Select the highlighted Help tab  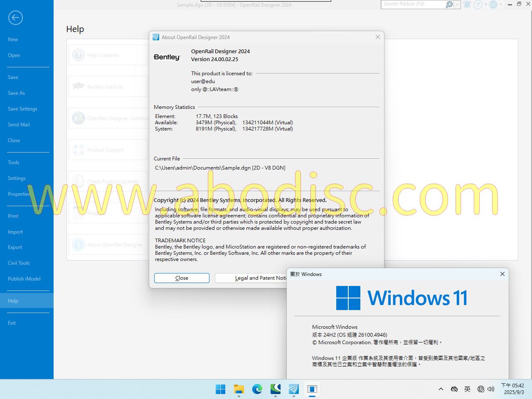click(27, 301)
